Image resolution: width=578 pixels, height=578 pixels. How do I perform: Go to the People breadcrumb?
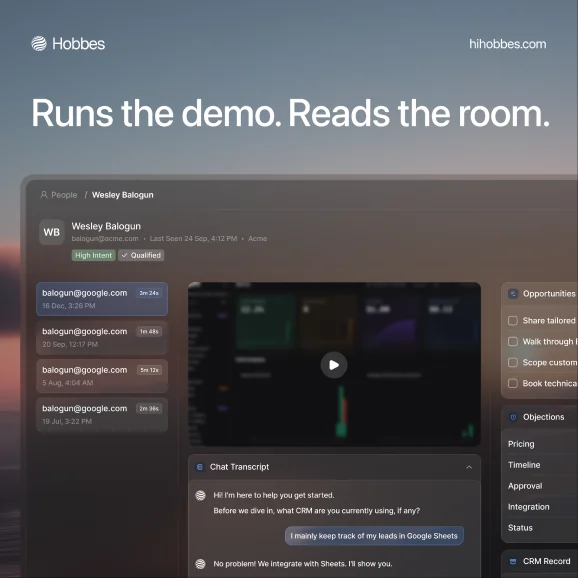64,195
